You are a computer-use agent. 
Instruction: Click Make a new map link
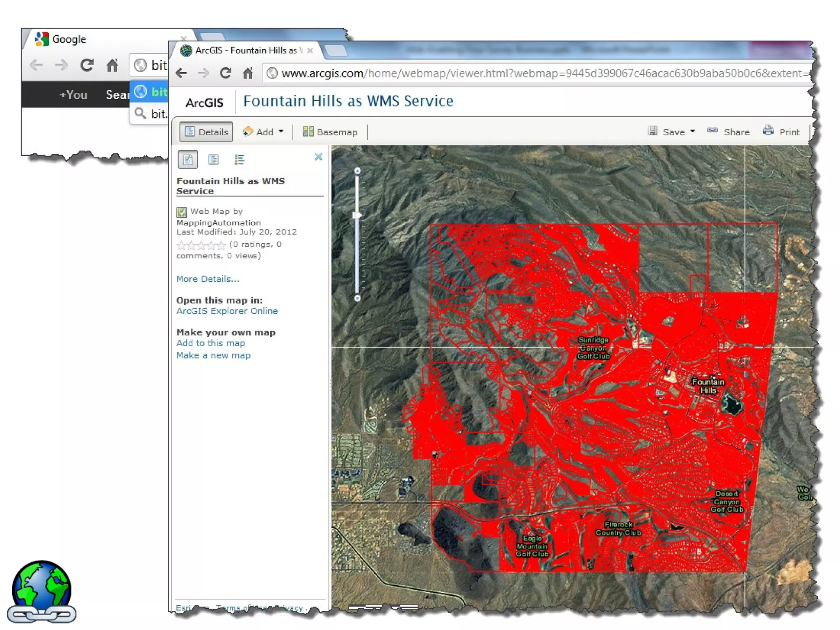click(x=213, y=355)
